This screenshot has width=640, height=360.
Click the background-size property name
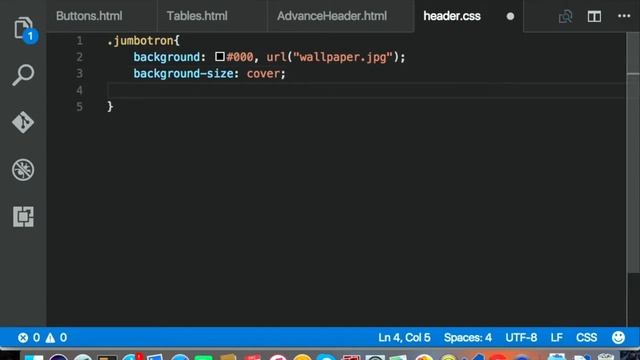click(183, 73)
